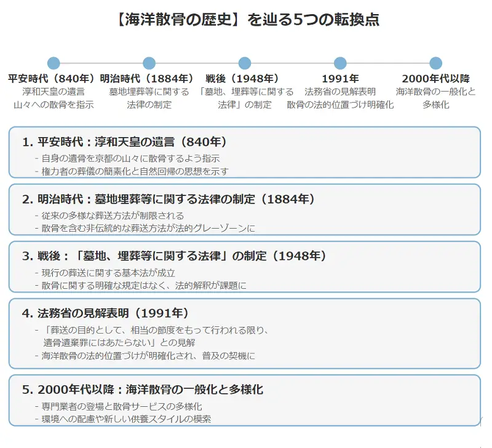
Task: Click the timeline dot above 1991年
Action: (340, 63)
